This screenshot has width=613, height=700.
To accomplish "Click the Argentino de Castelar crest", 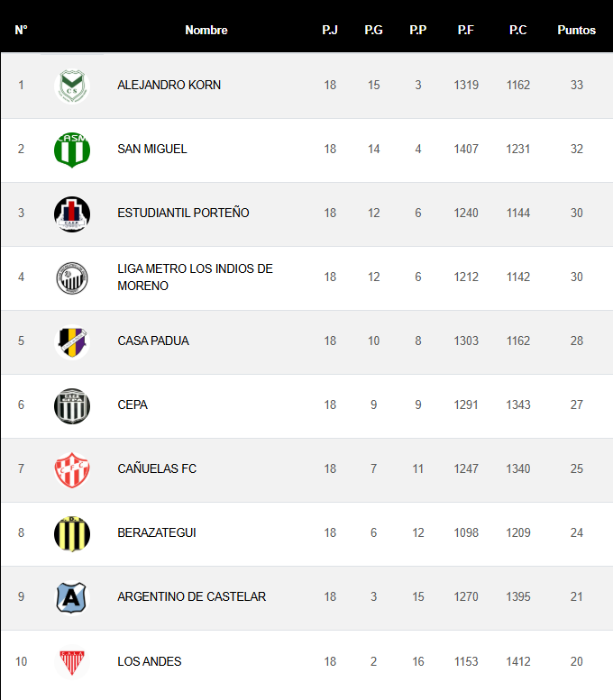I will pyautogui.click(x=72, y=597).
